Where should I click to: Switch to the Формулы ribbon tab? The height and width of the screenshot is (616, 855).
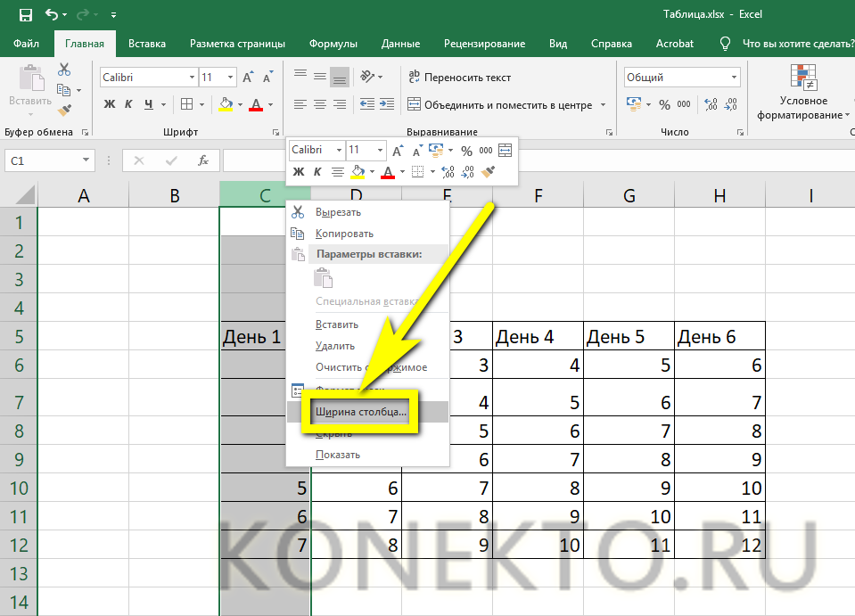point(333,44)
